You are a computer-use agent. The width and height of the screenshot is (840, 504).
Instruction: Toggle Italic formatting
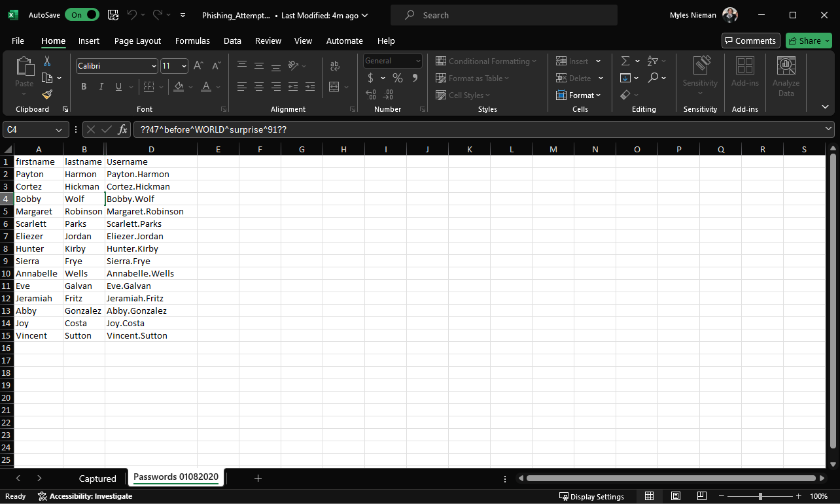click(101, 86)
